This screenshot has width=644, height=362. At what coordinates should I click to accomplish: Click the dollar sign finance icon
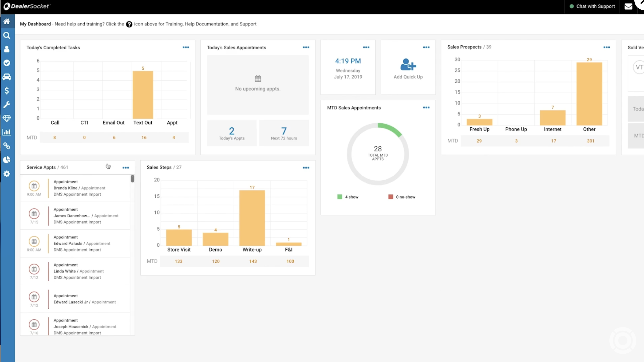tap(7, 91)
